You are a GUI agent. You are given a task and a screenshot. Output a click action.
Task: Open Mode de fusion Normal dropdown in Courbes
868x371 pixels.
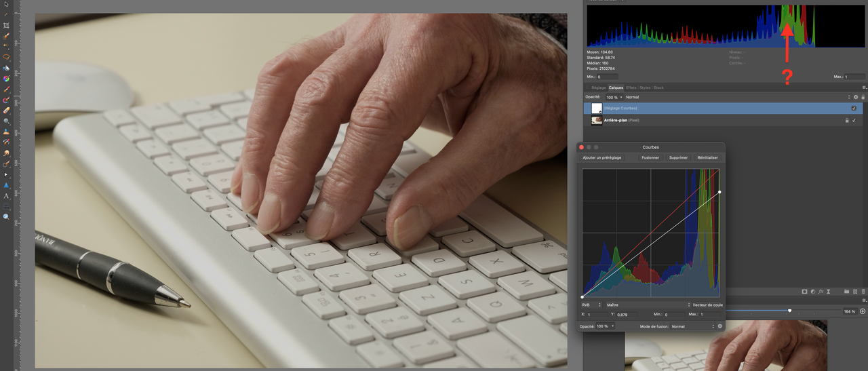coord(692,326)
